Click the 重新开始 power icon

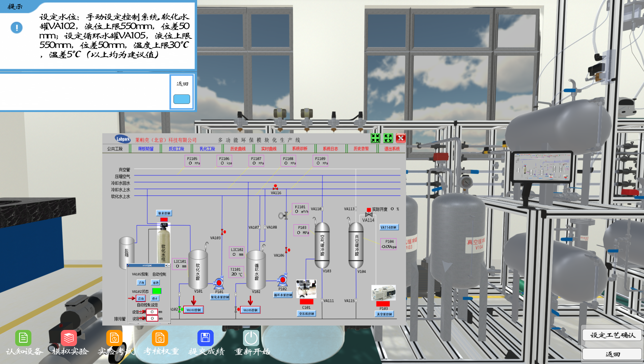click(251, 338)
